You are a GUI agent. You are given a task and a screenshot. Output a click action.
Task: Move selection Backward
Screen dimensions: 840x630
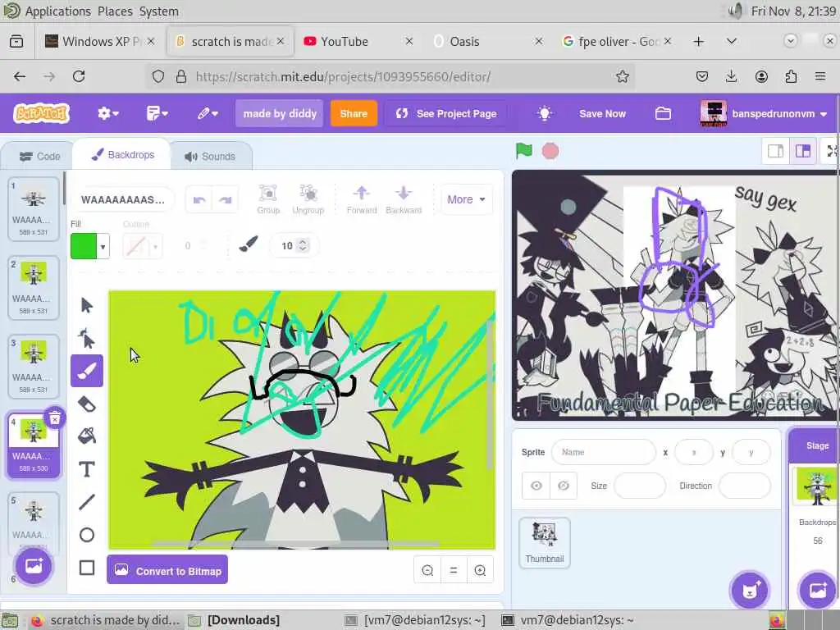pyautogui.click(x=404, y=199)
